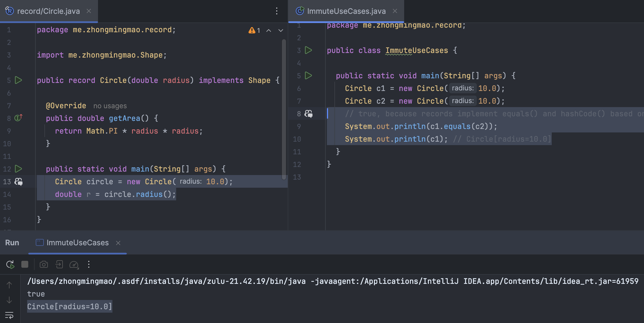The image size is (644, 323).
Task: Toggle soft-wrap in the console output
Action: tap(9, 315)
